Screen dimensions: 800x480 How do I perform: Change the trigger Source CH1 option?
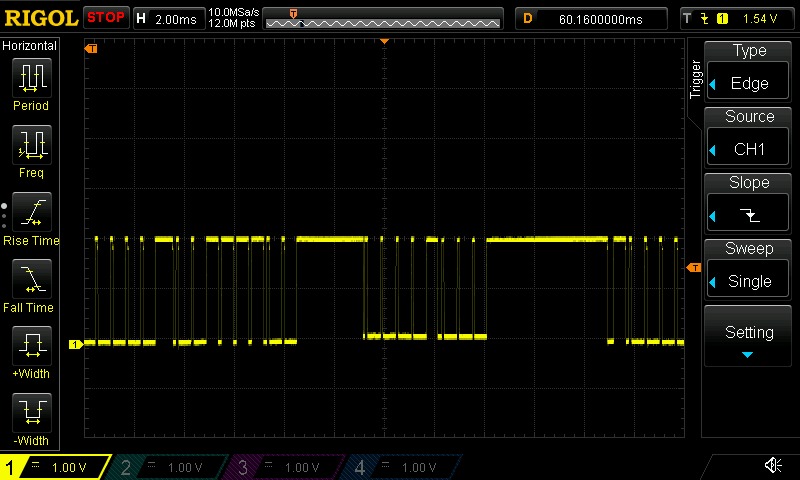pos(749,138)
